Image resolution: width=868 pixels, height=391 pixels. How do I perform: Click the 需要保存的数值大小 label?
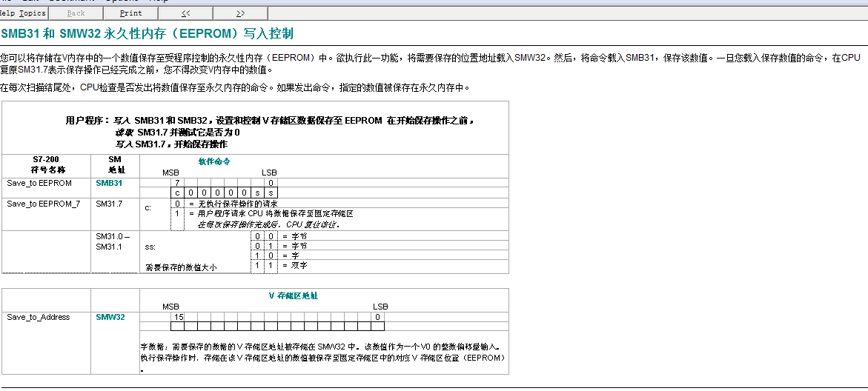[x=181, y=267]
